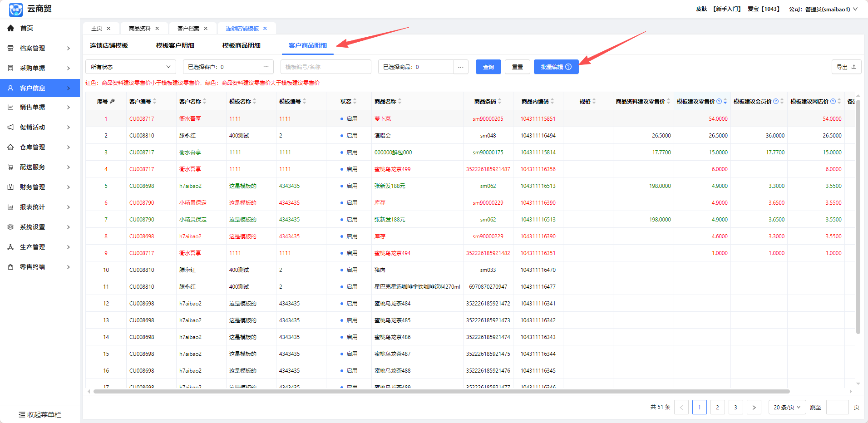Sort the table by 客户编号 column

pyautogui.click(x=155, y=101)
